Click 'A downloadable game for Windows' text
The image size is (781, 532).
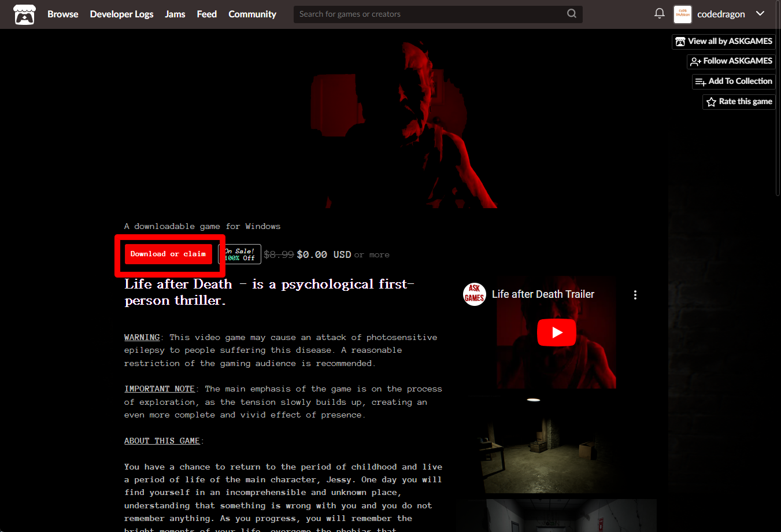tap(202, 226)
